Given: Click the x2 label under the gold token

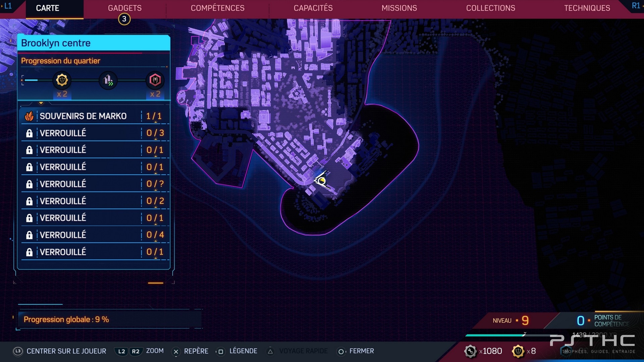Looking at the screenshot, I should pyautogui.click(x=62, y=94).
